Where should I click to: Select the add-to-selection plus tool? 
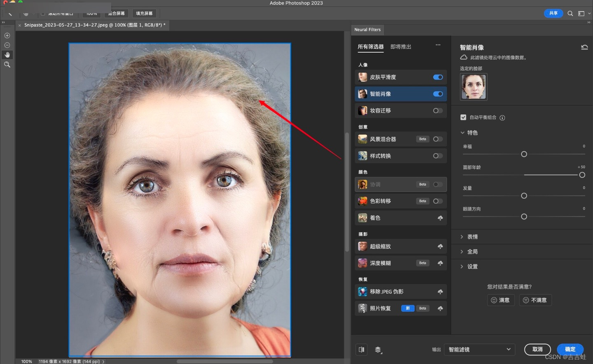pyautogui.click(x=7, y=35)
